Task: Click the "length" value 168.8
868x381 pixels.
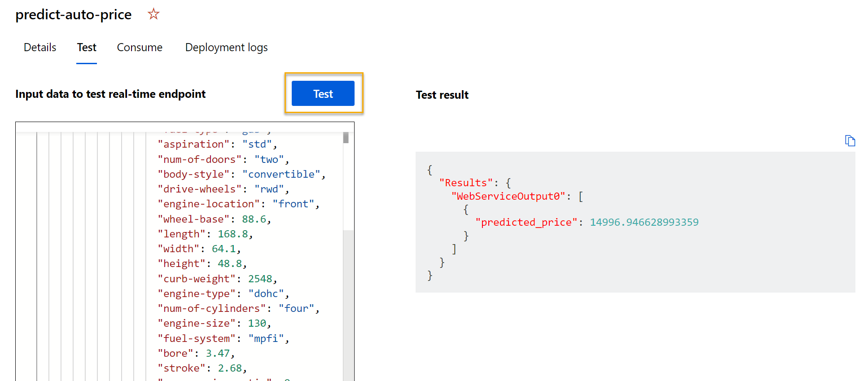Action: pyautogui.click(x=232, y=234)
